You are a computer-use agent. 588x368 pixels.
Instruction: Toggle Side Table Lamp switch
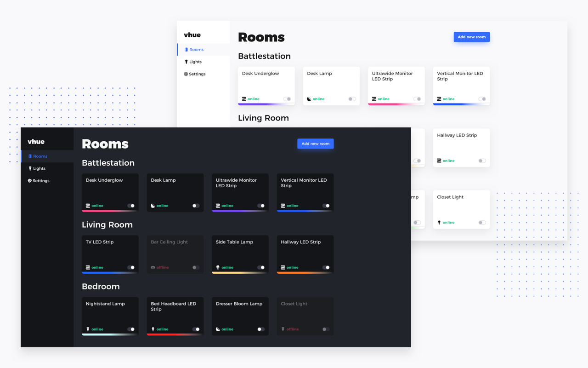261,267
